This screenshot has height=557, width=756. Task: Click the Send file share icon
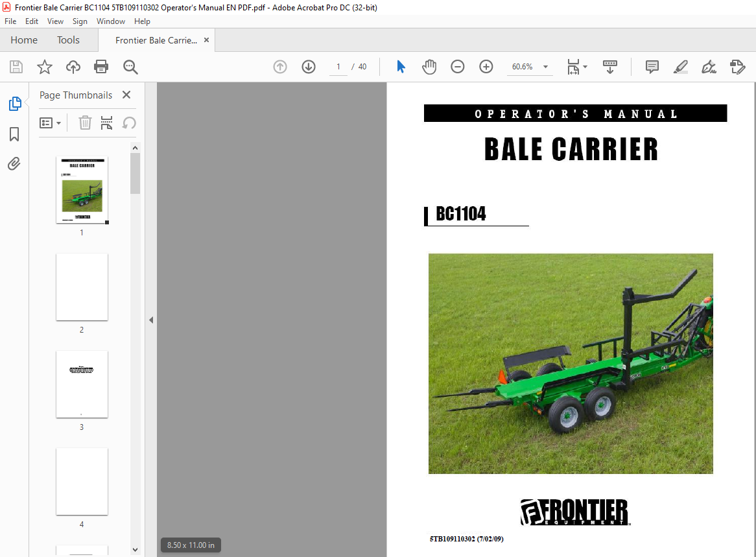click(x=738, y=67)
